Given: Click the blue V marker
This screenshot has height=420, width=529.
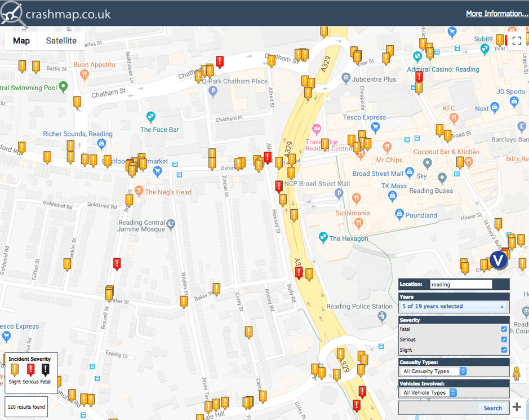Looking at the screenshot, I should pyautogui.click(x=499, y=260).
